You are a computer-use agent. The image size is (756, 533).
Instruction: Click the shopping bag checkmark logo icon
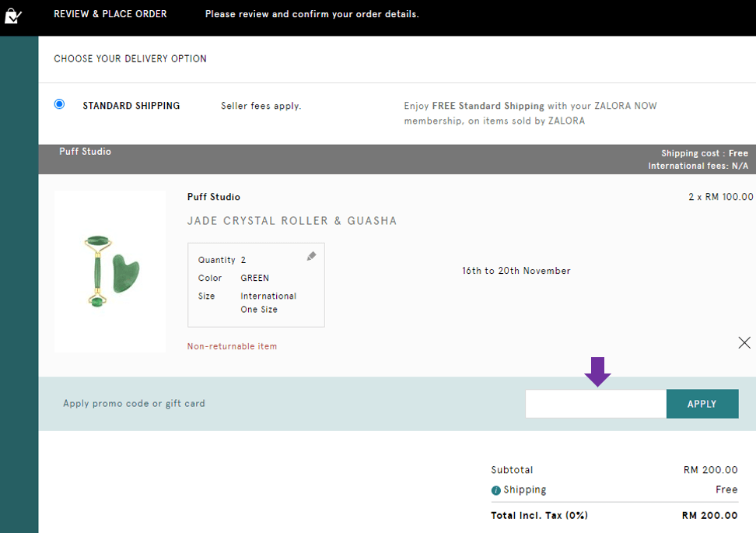click(x=13, y=16)
